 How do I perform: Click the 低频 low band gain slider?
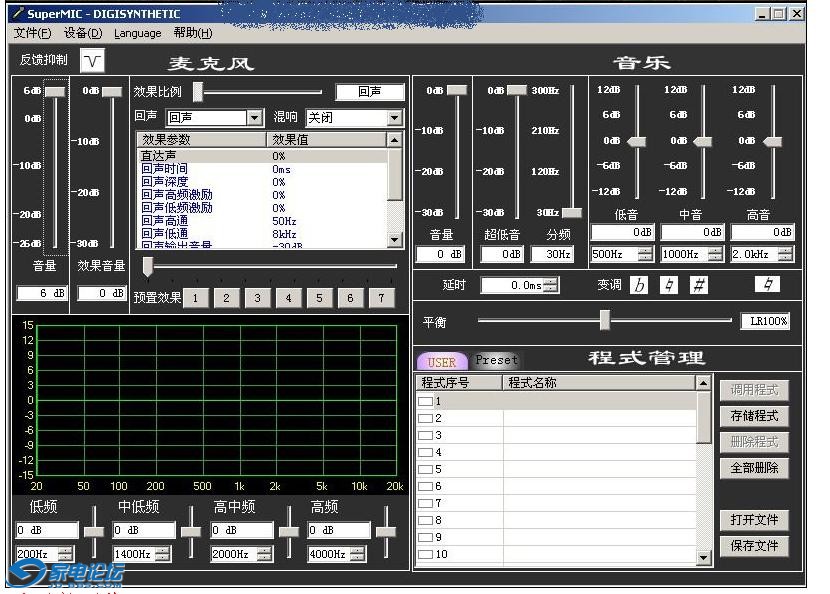coord(94,532)
